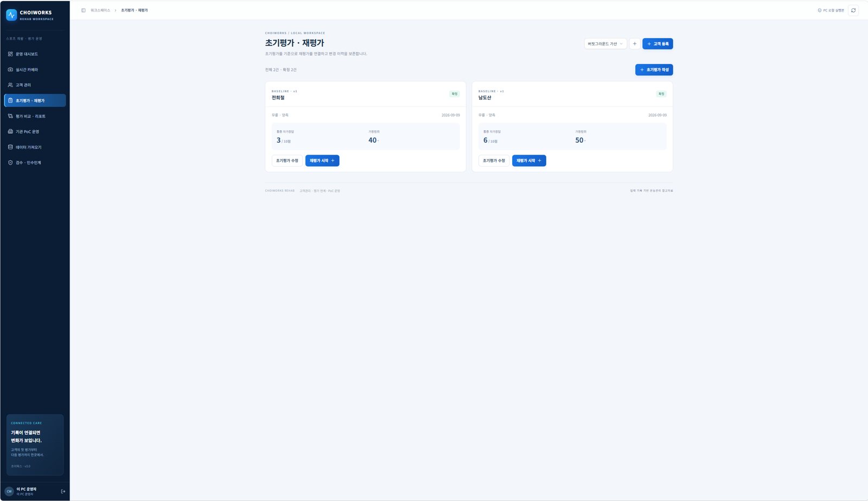
Task: Open 운영 대시보드 dashboard icon
Action: pyautogui.click(x=10, y=54)
